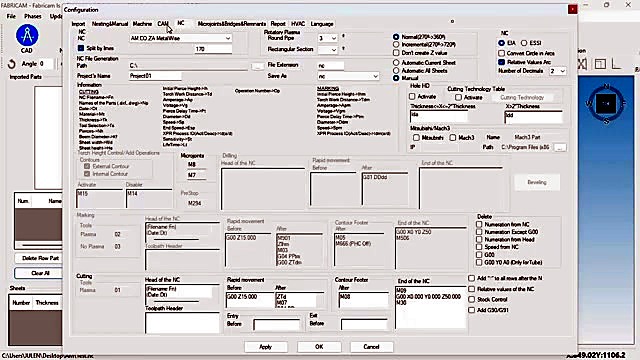
Task: Click the Cutting Technology button
Action: (522, 98)
